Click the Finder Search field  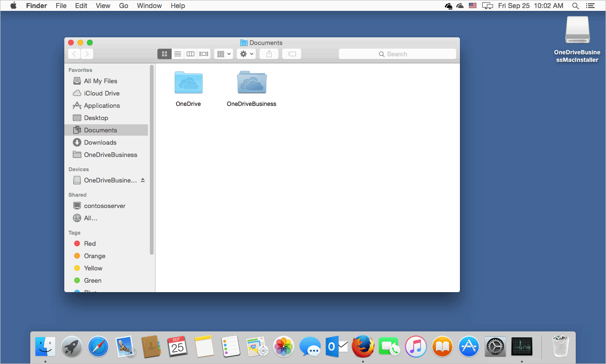point(398,54)
